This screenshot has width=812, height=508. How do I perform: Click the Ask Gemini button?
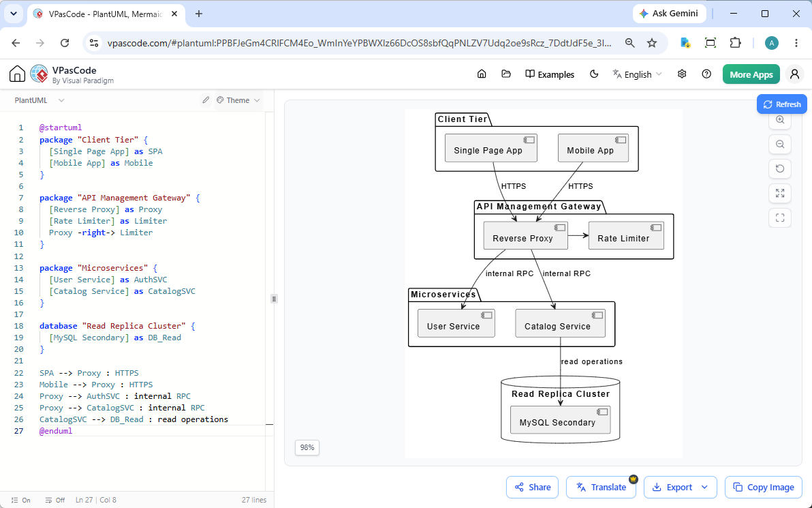pos(669,14)
